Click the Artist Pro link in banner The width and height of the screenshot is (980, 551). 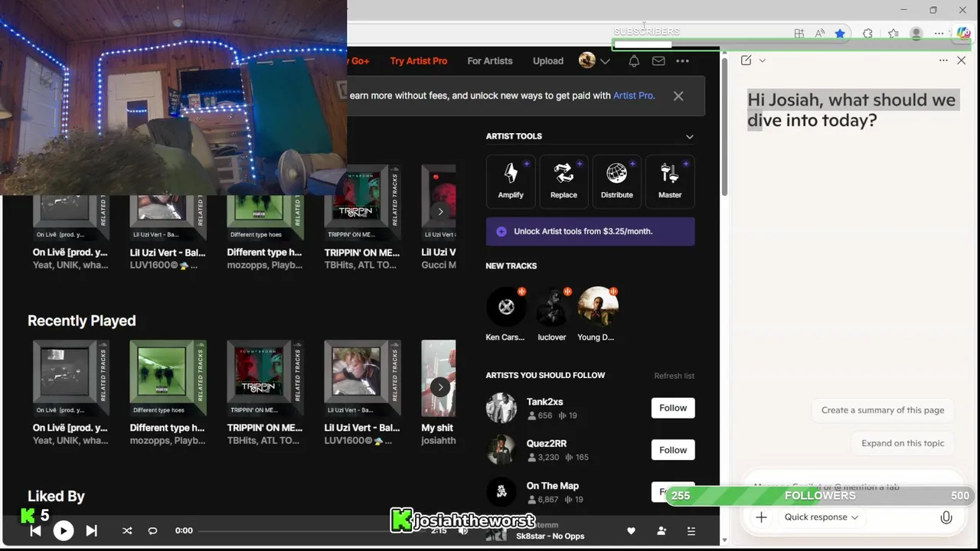click(x=634, y=96)
